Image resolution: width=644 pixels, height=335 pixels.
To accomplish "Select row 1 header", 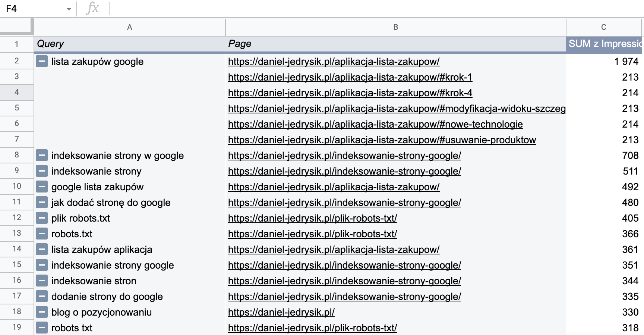I will (x=16, y=44).
